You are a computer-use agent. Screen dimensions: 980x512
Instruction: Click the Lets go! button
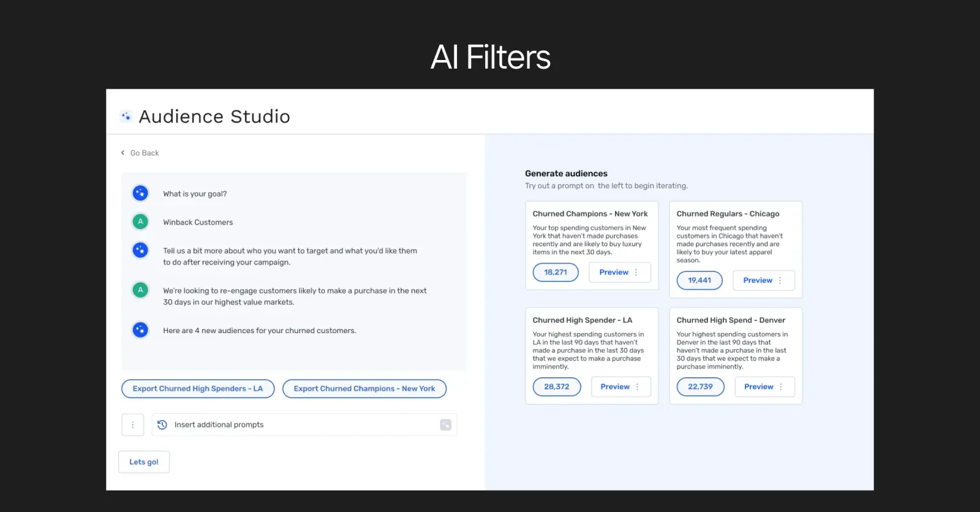point(144,462)
